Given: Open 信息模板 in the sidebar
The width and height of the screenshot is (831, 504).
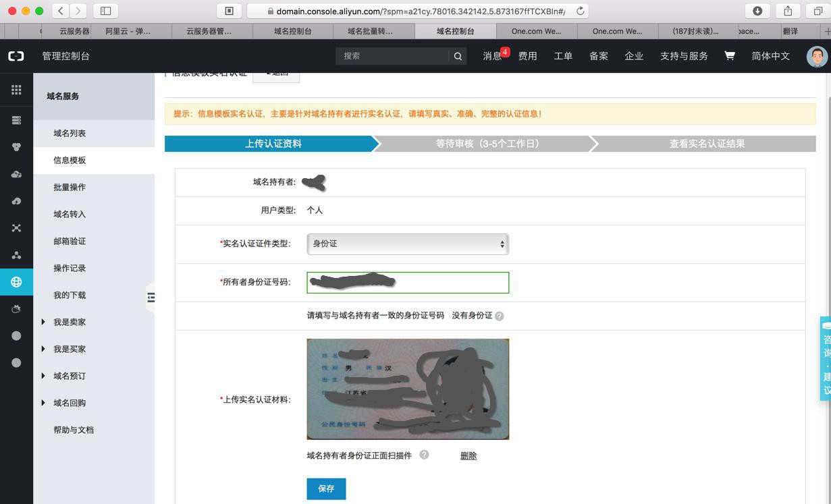Looking at the screenshot, I should pyautogui.click(x=94, y=160).
